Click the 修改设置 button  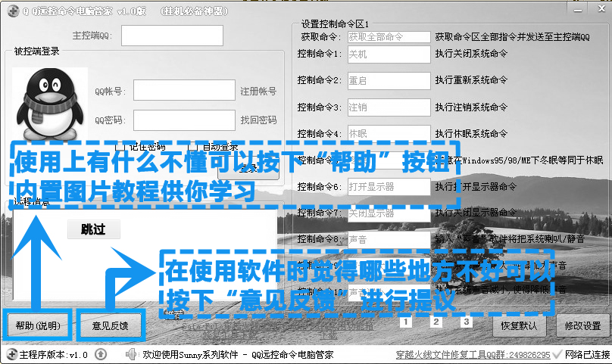point(582,326)
